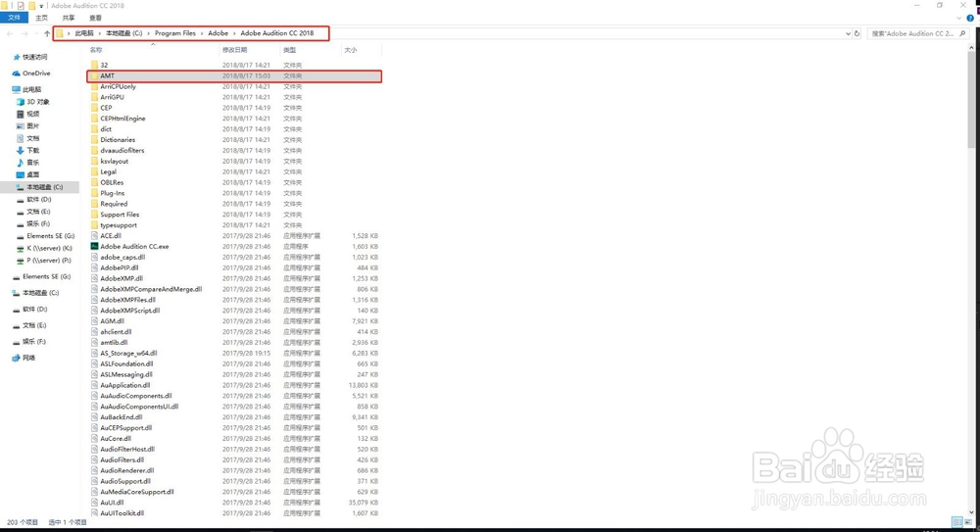Expand breadcrumb chevron after Program Files
The image size is (980, 532).
202,33
